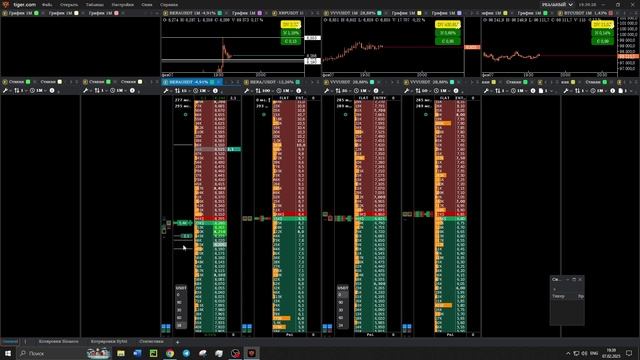Open the Справка menu
Screen dimensions: 640x360
pyautogui.click(x=169, y=4)
